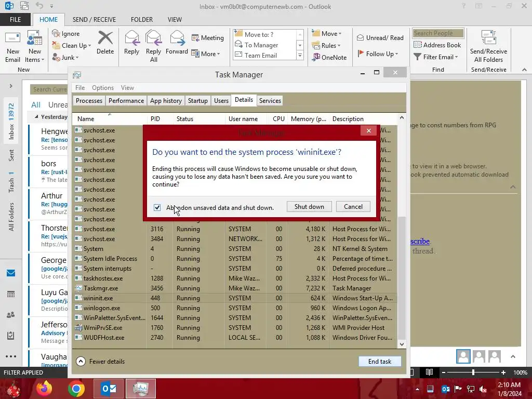Click the Meeting reply icon
Viewport: 532px width, 399px height.
(x=207, y=37)
